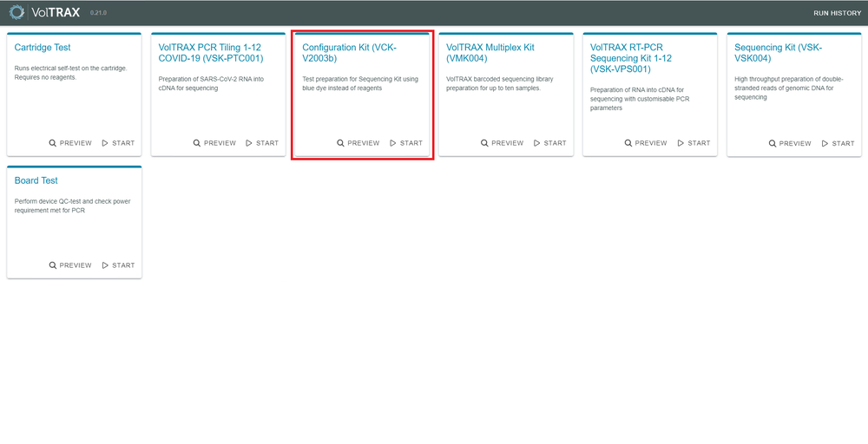
Task: Click 'Test preparation for Sequencing Kit' description
Action: coord(360,83)
